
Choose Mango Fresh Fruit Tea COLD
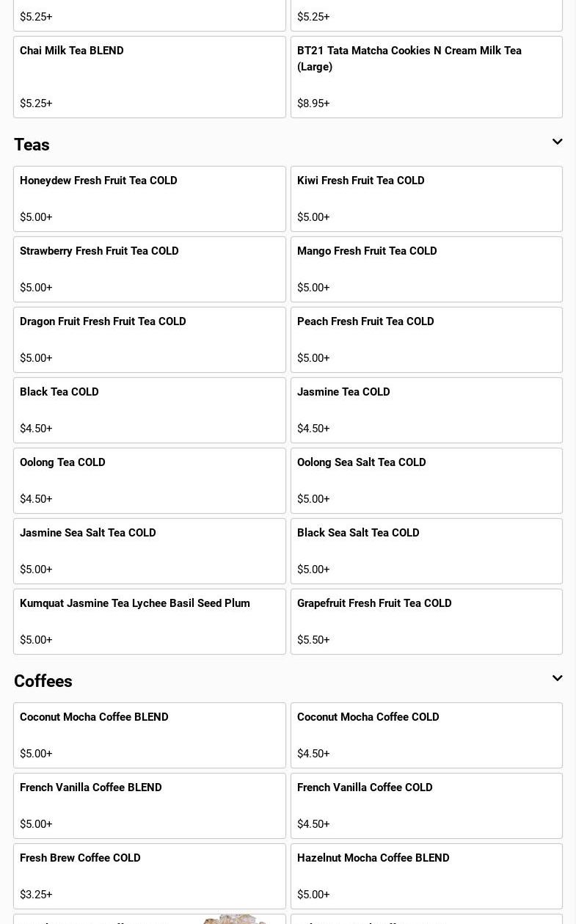click(426, 269)
